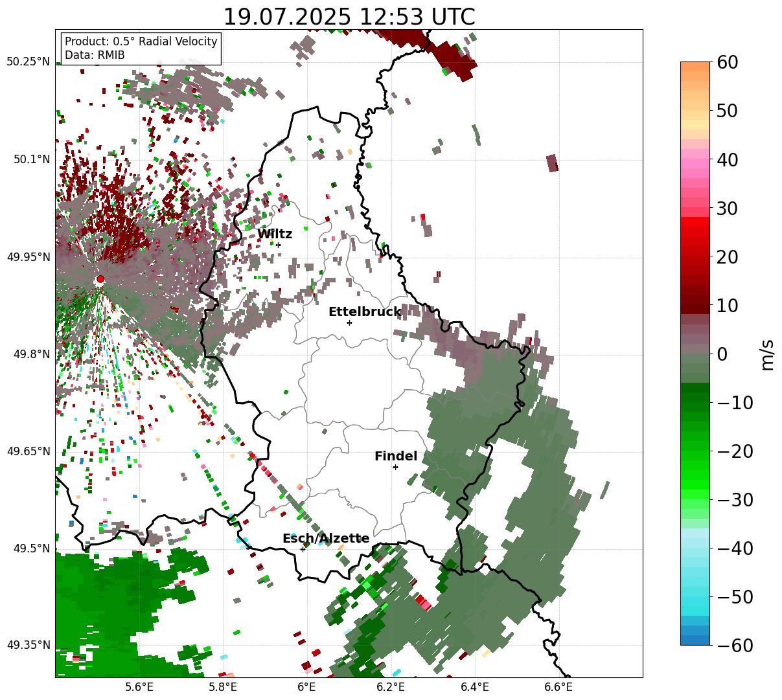Click the red radar location marker
The height and width of the screenshot is (700, 782).
[x=100, y=279]
